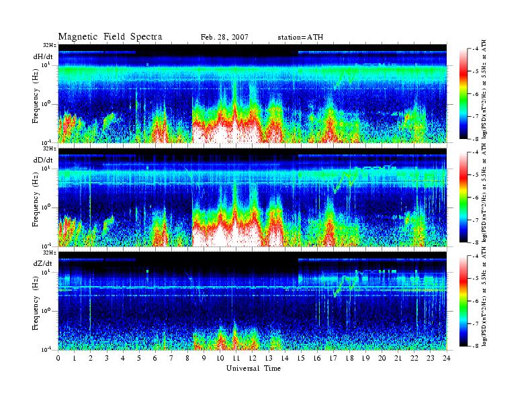Screen dimensions: 532x411
Task: Click hour tick label 10 on time axis
Action: point(220,359)
